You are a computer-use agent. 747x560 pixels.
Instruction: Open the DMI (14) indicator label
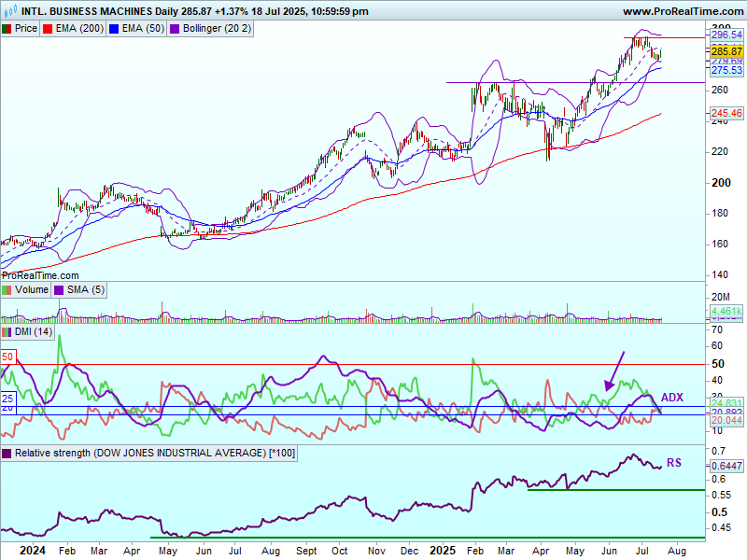28,331
